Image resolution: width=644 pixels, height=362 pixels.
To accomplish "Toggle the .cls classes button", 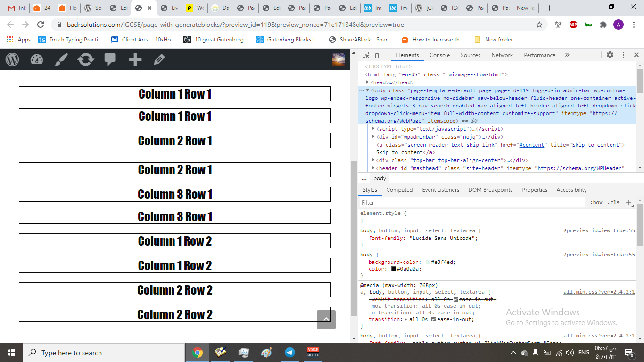I will tap(613, 203).
